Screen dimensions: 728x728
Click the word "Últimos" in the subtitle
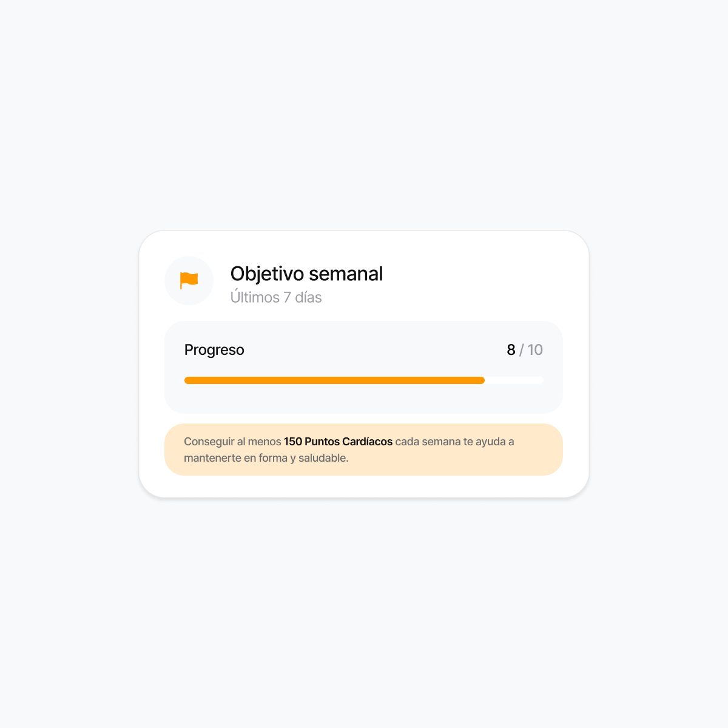255,297
